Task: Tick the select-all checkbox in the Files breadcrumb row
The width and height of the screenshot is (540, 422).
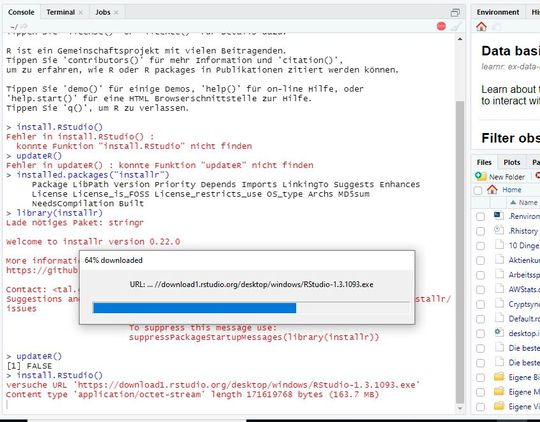Action: [x=478, y=190]
